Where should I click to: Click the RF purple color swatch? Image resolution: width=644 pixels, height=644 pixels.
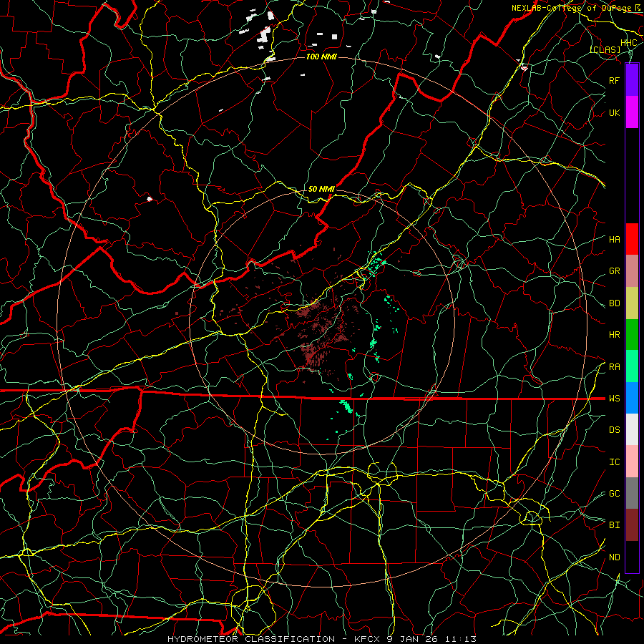click(632, 80)
